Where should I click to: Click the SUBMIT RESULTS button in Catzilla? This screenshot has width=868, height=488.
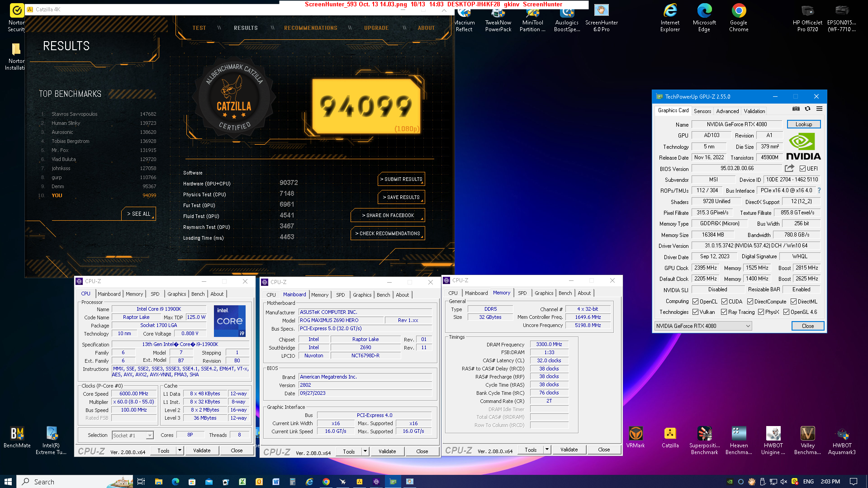401,179
